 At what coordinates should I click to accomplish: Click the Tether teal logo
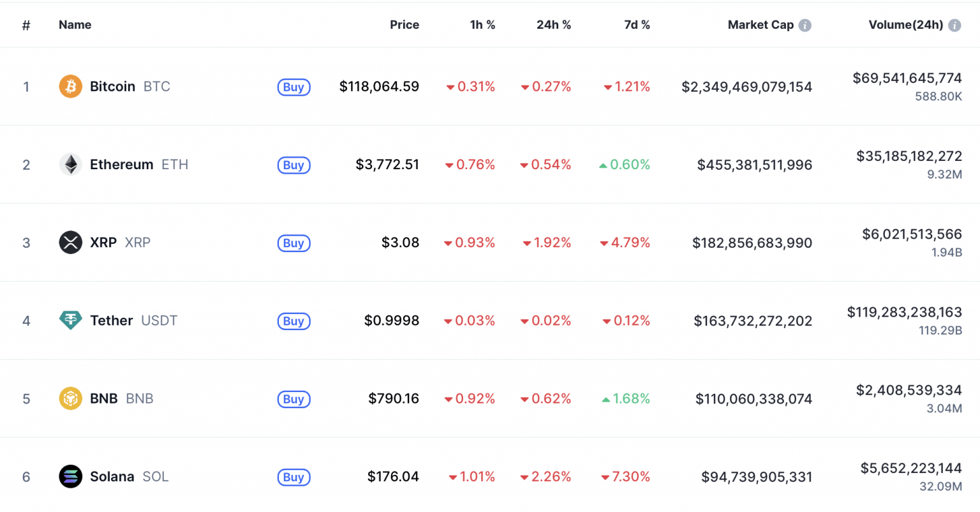(x=70, y=320)
